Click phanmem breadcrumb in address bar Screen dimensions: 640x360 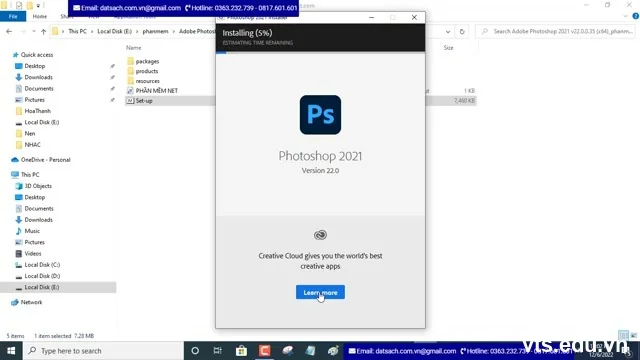coord(155,31)
